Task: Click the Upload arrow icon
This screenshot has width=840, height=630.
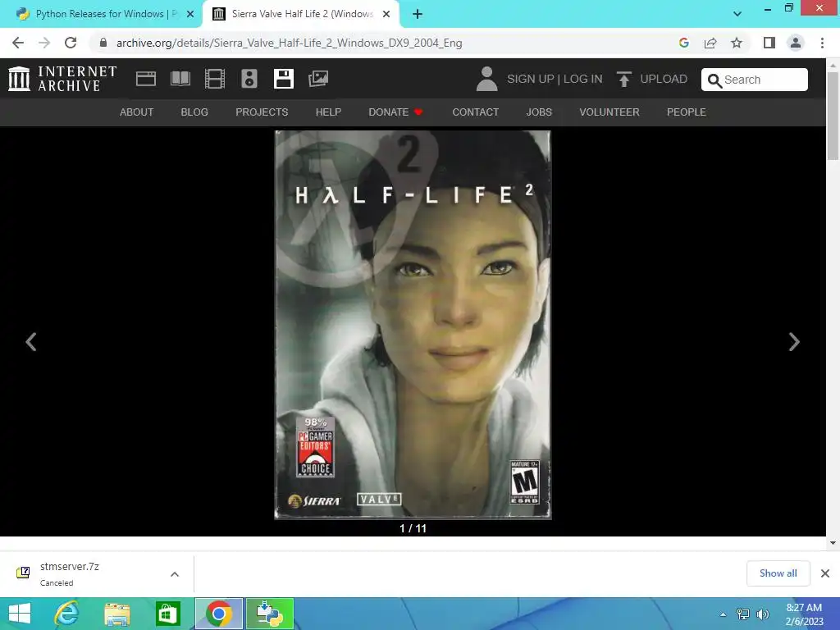Action: pyautogui.click(x=623, y=79)
